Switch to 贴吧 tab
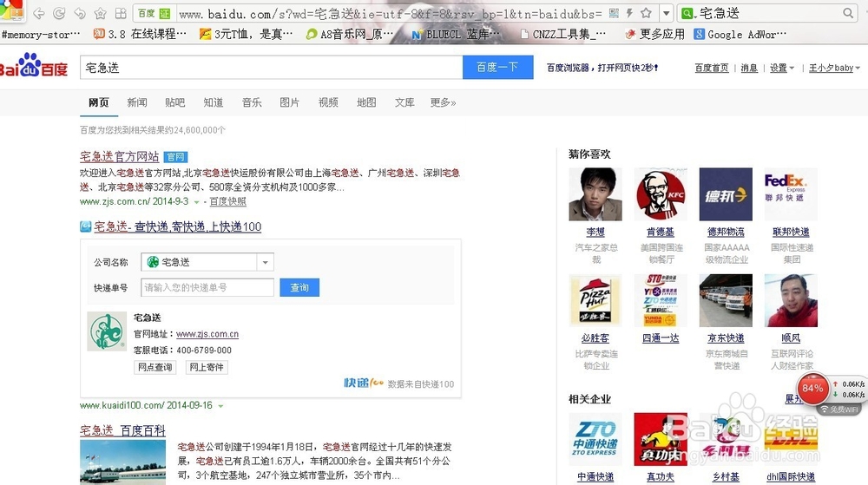868x485 pixels. click(175, 102)
